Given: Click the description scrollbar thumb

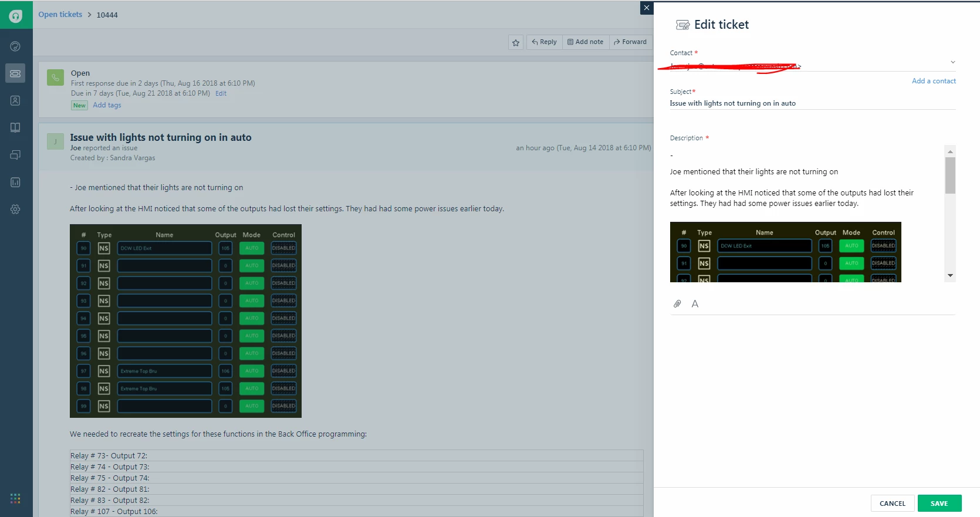Looking at the screenshot, I should 950,175.
